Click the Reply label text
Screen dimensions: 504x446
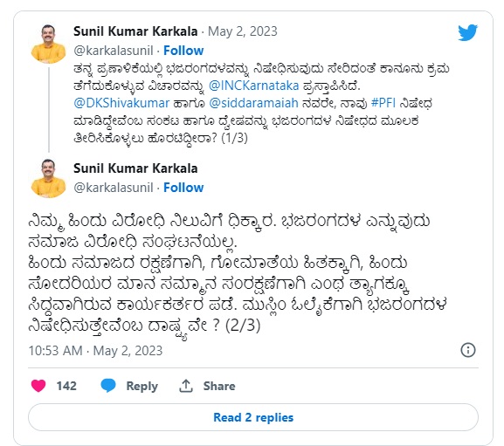pyautogui.click(x=142, y=387)
